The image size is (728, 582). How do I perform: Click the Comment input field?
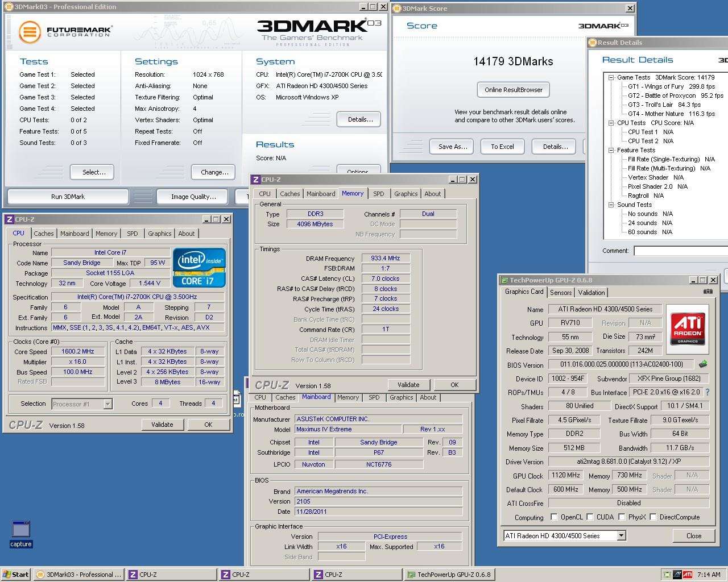[681, 251]
